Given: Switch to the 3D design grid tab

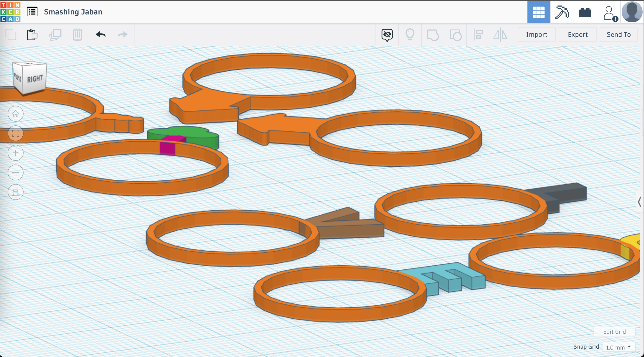Looking at the screenshot, I should click(x=538, y=12).
